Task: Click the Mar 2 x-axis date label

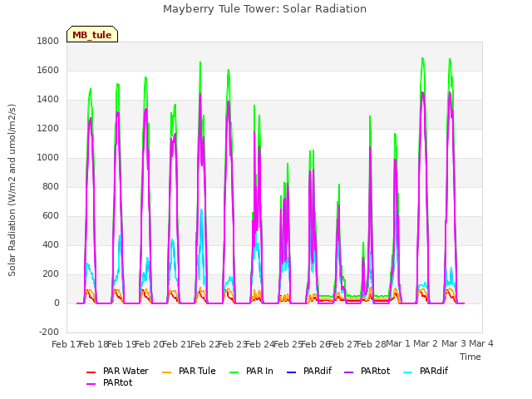Action: click(x=426, y=343)
